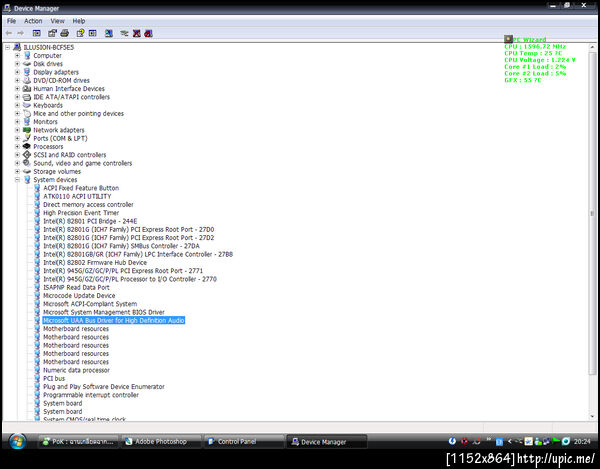Click the Update Driver Software toolbar icon
Image resolution: width=600 pixels, height=469 pixels.
point(124,33)
